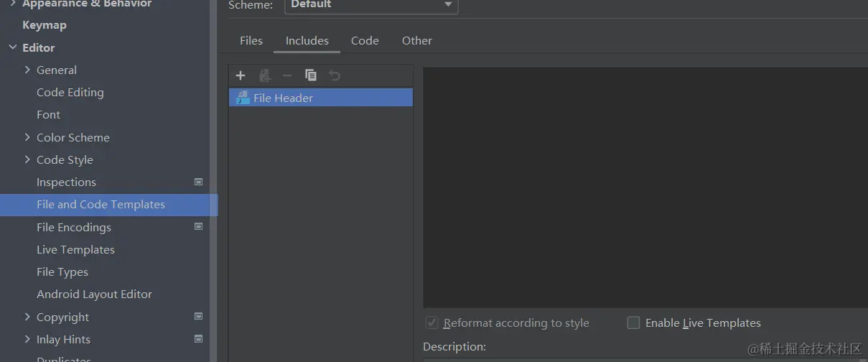Switch to the Files tab
Screen dimensions: 868x362
pyautogui.click(x=251, y=41)
